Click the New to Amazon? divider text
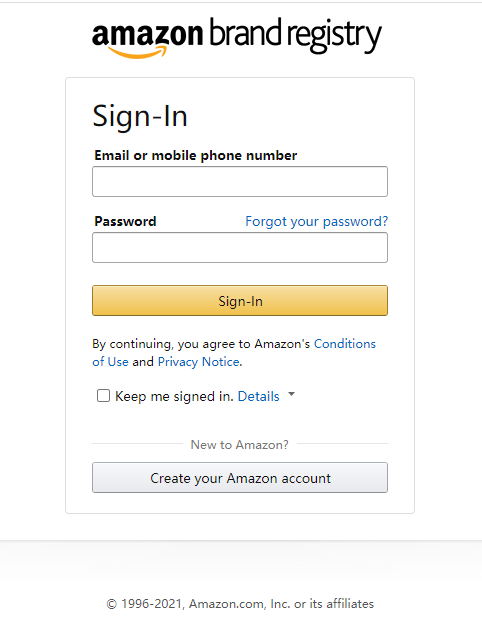This screenshot has width=482, height=638. pyautogui.click(x=240, y=445)
